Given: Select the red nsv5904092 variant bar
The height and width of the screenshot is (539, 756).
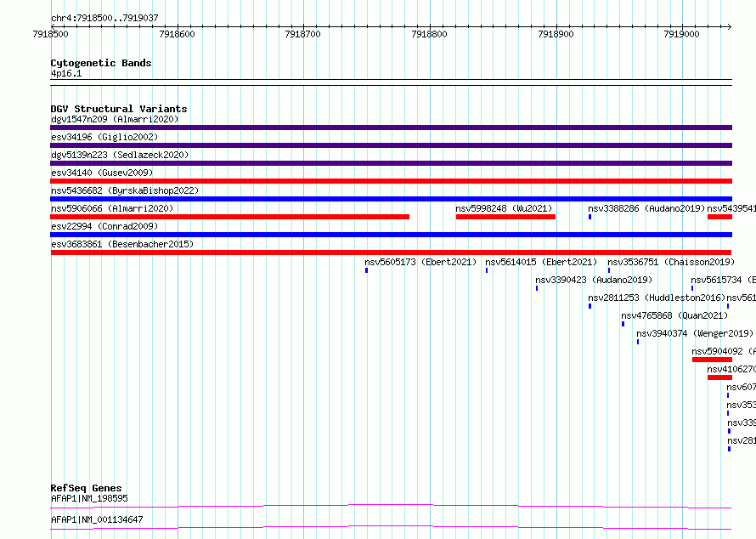Looking at the screenshot, I should [x=712, y=360].
